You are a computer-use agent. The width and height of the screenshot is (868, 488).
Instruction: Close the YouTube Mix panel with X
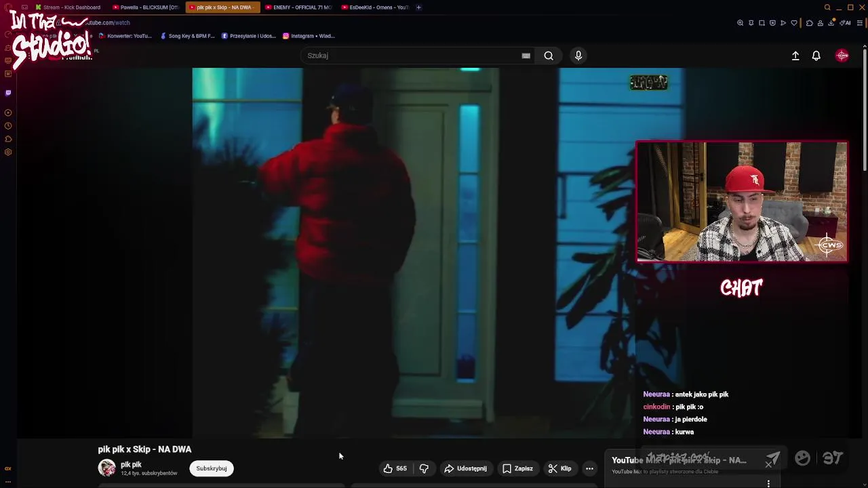point(768,464)
